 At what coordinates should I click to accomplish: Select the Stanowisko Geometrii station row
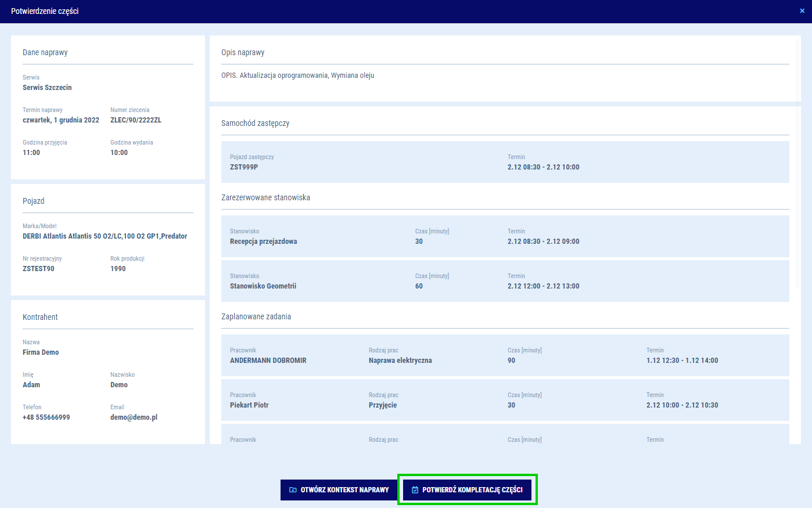pos(505,281)
